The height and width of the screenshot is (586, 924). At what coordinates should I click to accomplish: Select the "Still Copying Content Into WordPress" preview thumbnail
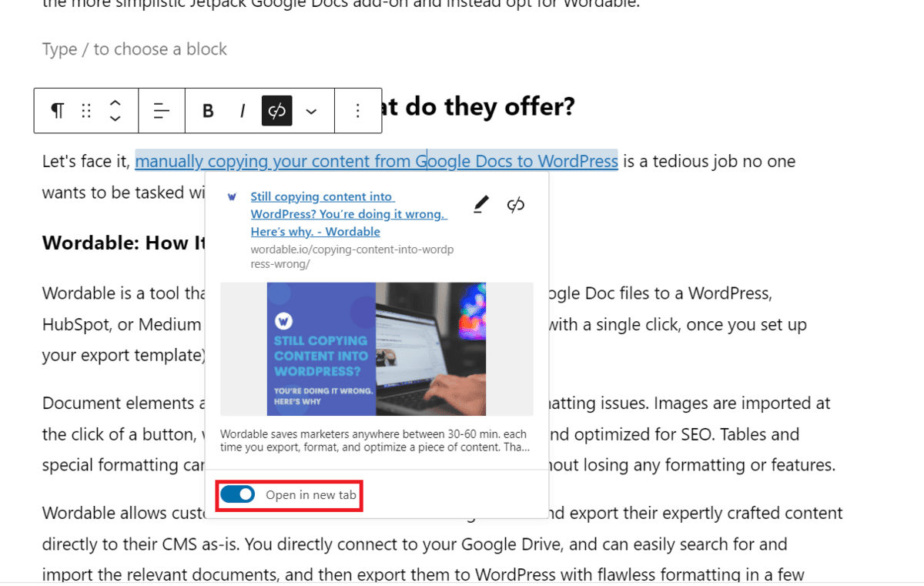[x=377, y=349]
